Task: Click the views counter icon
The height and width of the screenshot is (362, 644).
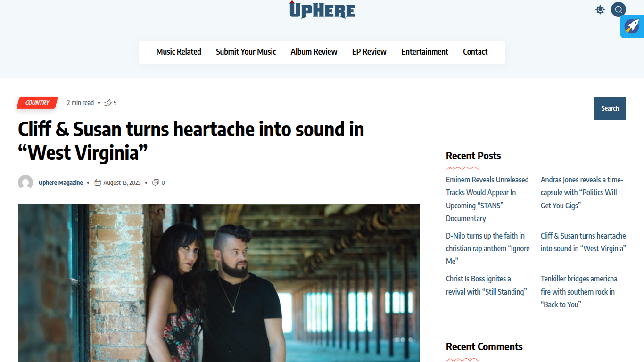Action: [x=108, y=103]
